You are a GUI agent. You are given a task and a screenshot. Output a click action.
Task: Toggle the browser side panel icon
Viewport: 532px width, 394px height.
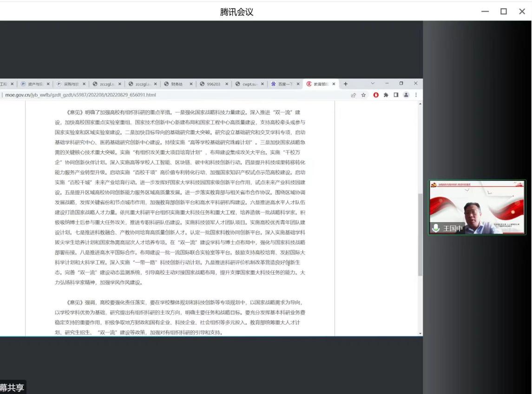pos(396,95)
